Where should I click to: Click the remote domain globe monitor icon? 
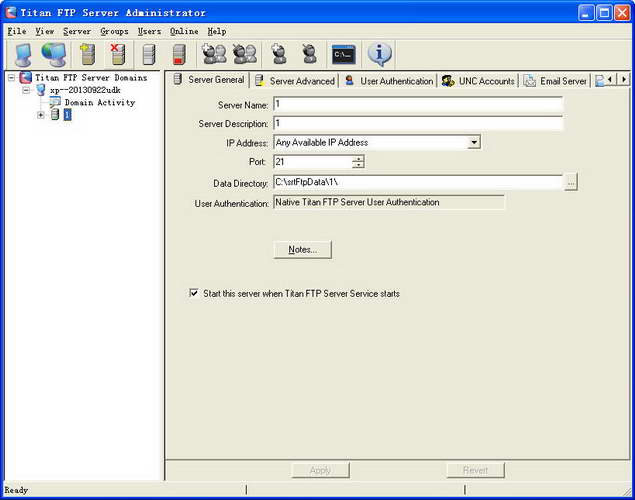coord(53,54)
